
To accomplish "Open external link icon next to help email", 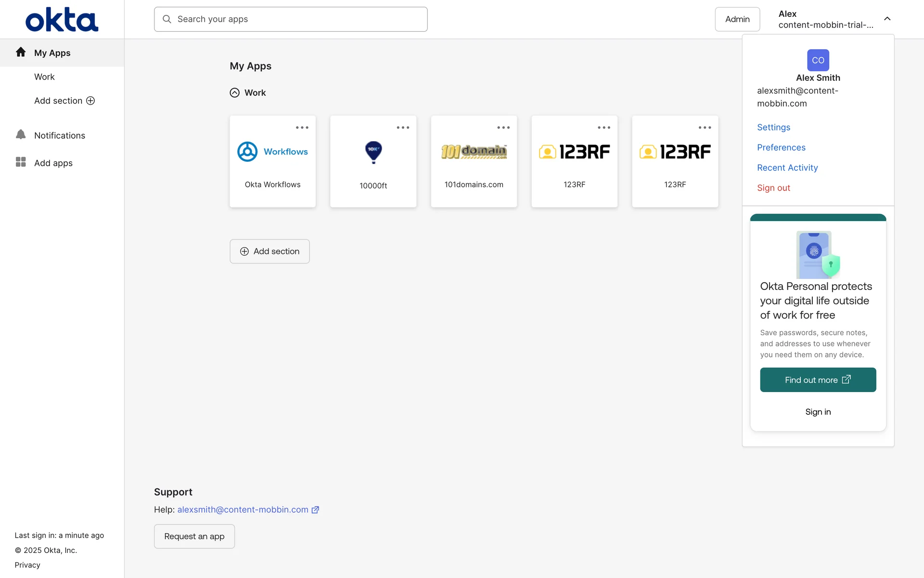I will (x=315, y=510).
